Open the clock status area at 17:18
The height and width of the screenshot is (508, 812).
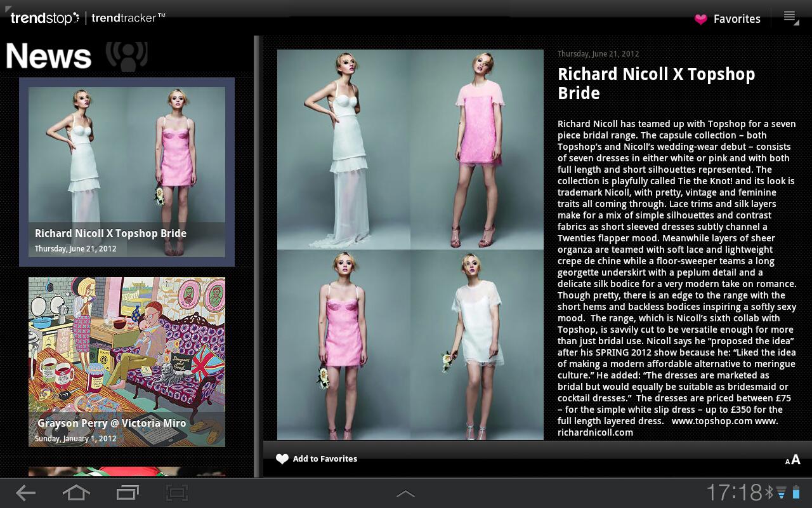734,492
